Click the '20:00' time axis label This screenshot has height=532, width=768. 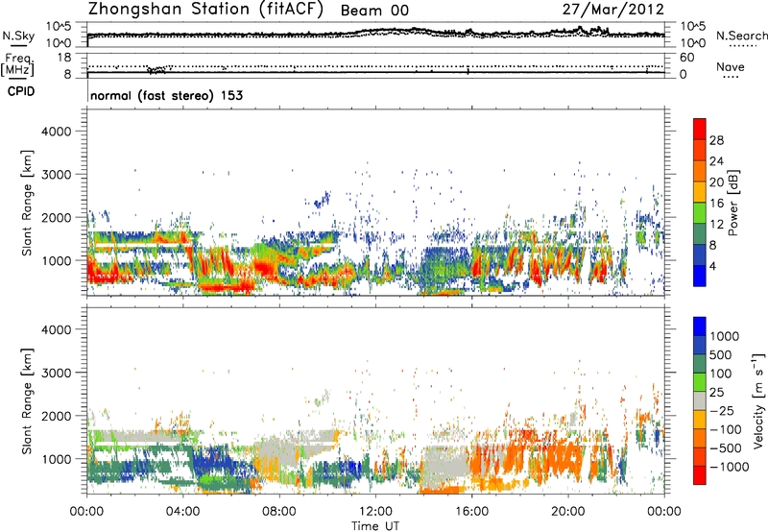pos(568,512)
